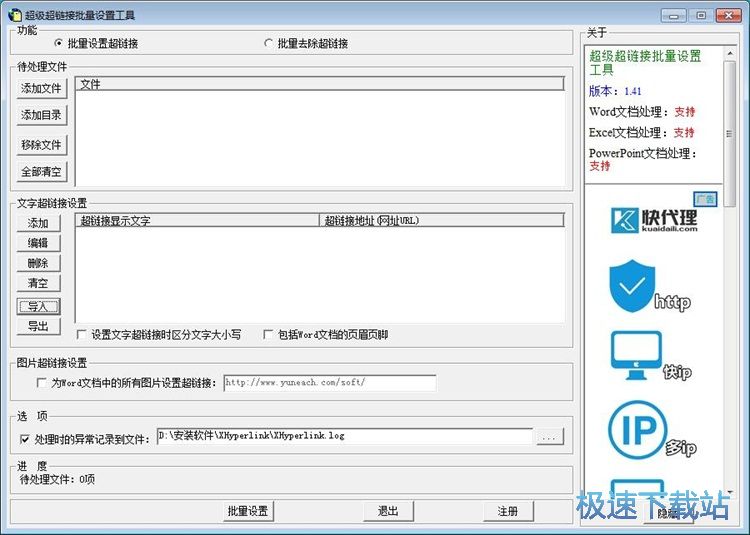750x535 pixels.
Task: Click the 待处理文件: 0项 status text
Action: tap(57, 479)
